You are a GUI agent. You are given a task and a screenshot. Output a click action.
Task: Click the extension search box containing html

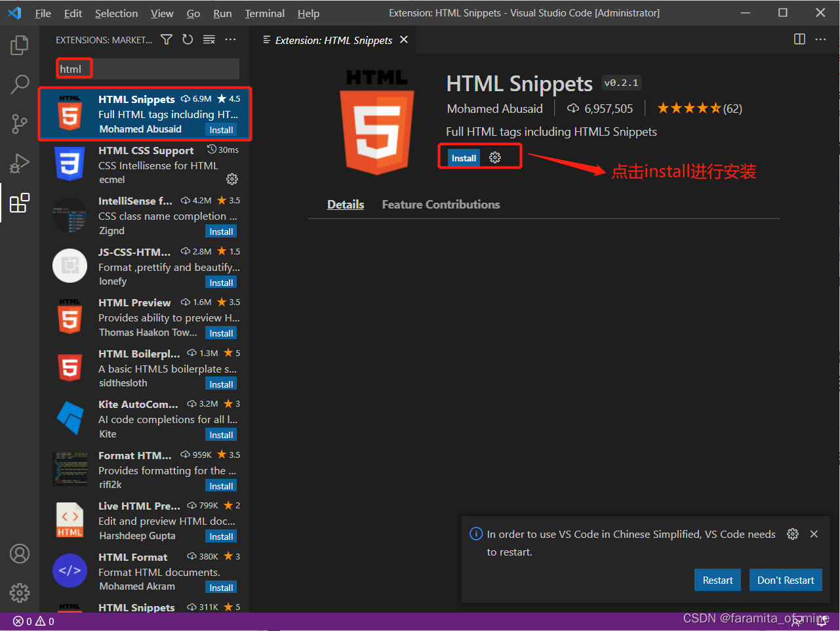coord(148,69)
